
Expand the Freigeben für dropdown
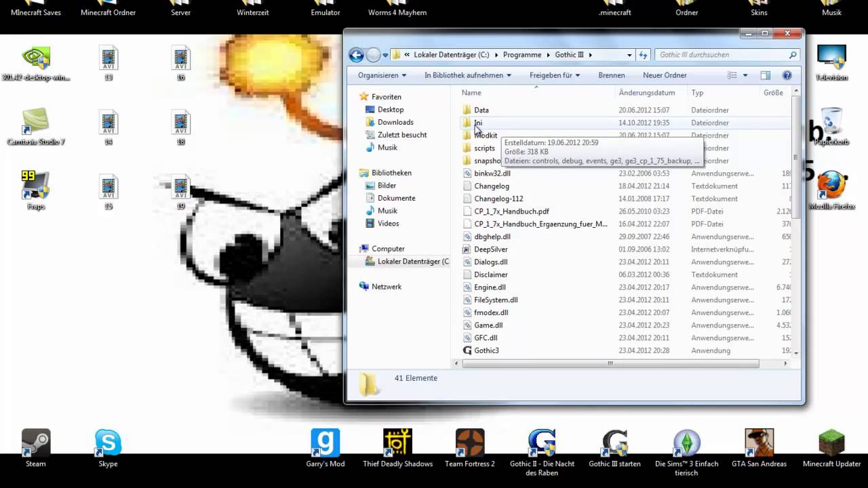(554, 75)
